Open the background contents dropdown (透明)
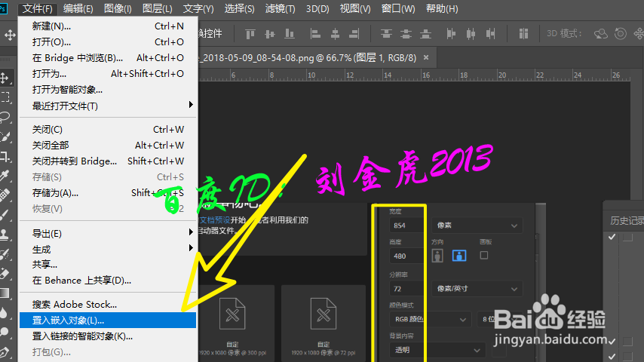The height and width of the screenshot is (362, 644). [x=437, y=350]
